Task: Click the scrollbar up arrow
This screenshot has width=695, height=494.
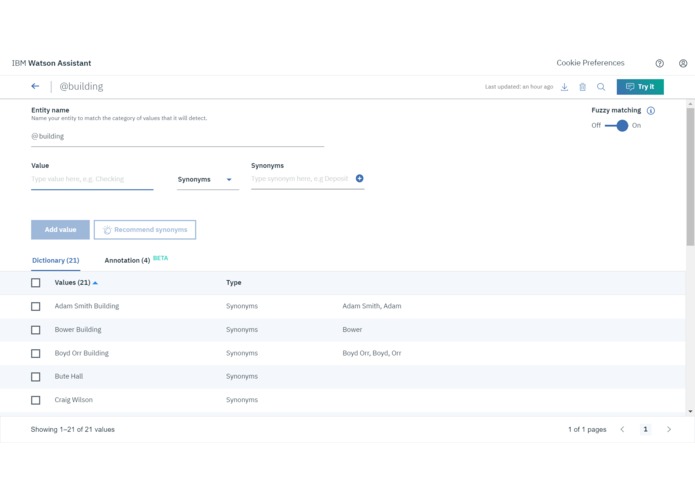Action: click(690, 104)
